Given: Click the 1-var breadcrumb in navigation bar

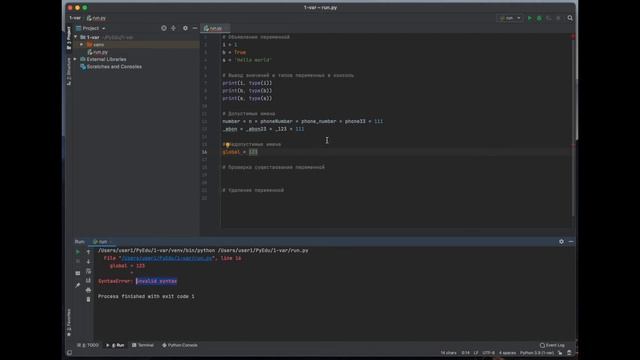Looking at the screenshot, I should pos(75,18).
